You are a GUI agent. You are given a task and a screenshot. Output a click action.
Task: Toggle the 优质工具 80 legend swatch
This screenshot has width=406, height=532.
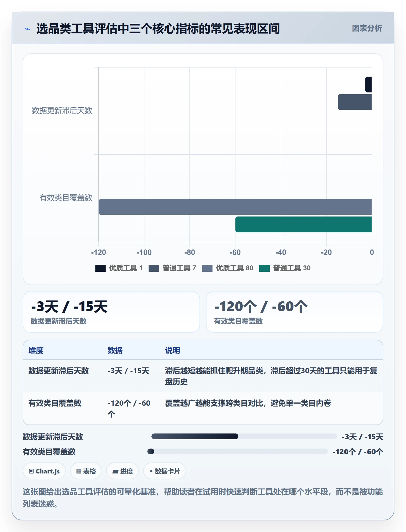[207, 268]
